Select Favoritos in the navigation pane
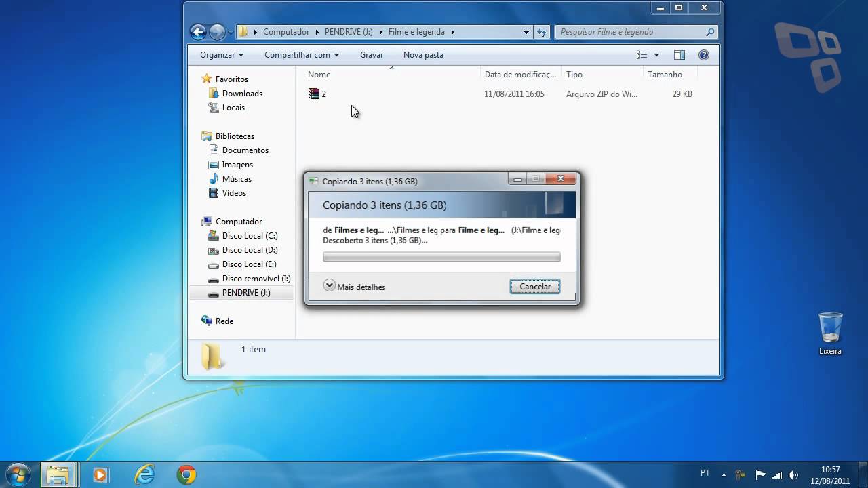Screen dimensions: 868x488 (232, 79)
